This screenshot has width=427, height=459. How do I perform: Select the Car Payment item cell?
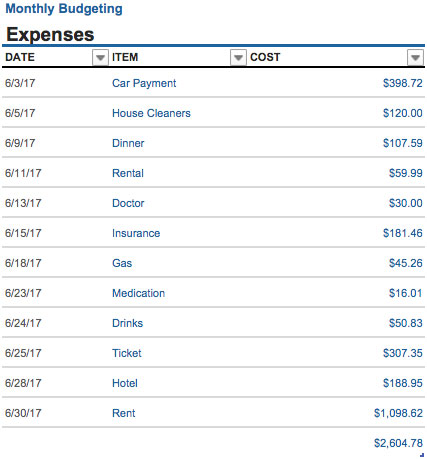tap(144, 83)
